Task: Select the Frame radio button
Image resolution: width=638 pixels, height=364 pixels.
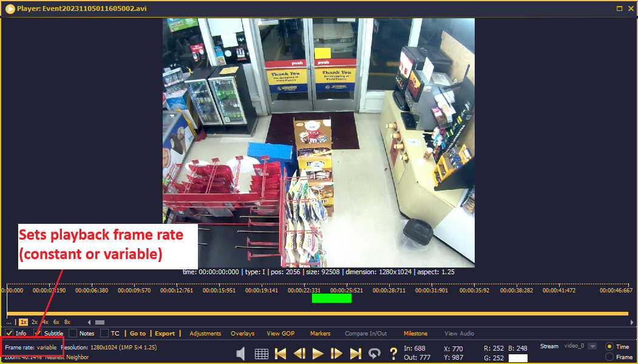Action: tap(609, 357)
